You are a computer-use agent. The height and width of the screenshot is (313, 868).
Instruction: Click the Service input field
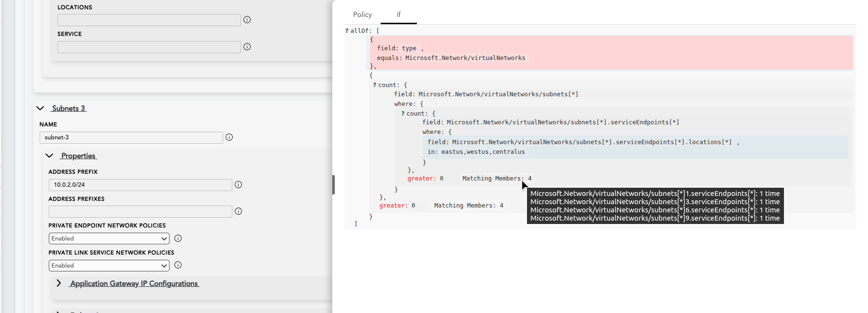pyautogui.click(x=149, y=47)
